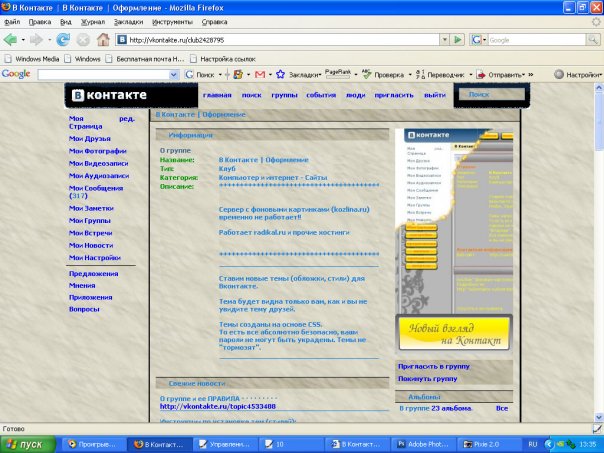Click the browser Back arrow button
Screen dimensions: 604x453
(10, 40)
